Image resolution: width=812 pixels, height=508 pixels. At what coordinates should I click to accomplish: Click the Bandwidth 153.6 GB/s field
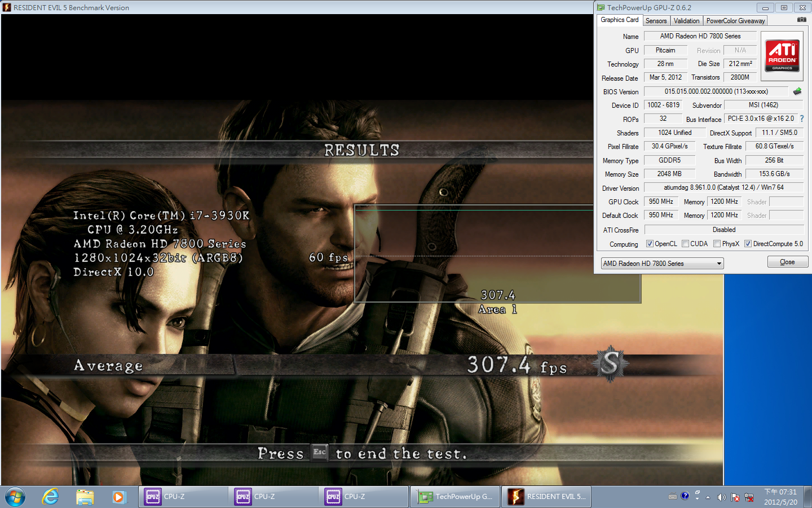click(774, 174)
